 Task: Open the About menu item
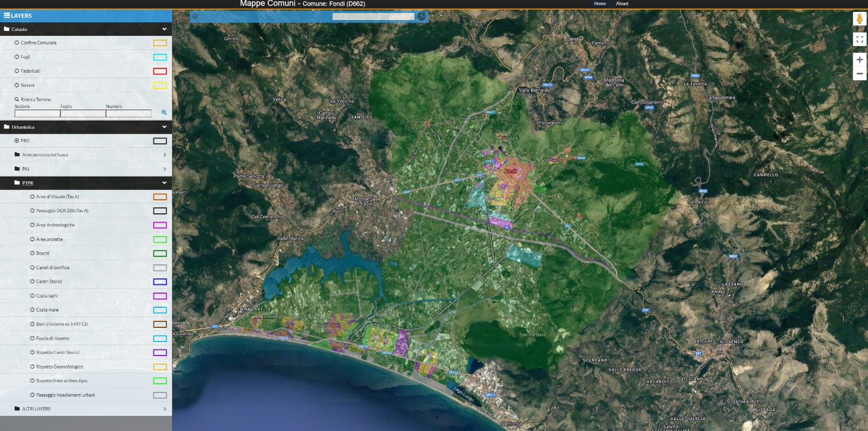(x=622, y=4)
